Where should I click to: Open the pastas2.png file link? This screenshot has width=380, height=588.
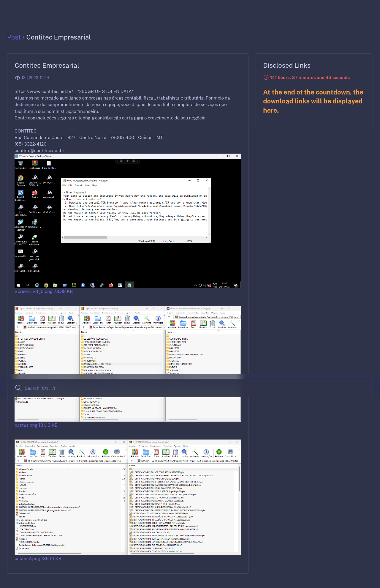click(38, 559)
